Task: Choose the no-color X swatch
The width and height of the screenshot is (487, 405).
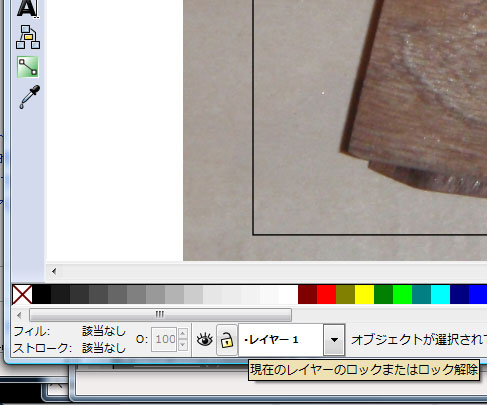Action: coord(22,295)
